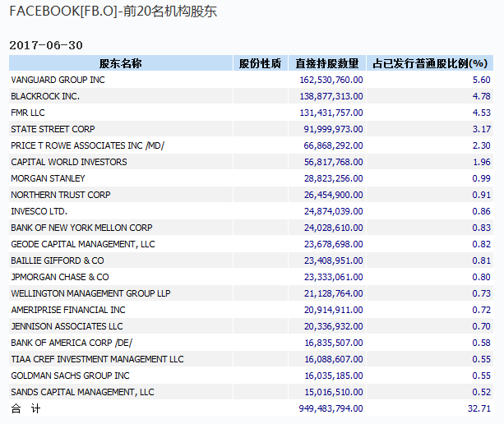
Task: Select Capital World's percentage 1.96
Action: pos(481,162)
